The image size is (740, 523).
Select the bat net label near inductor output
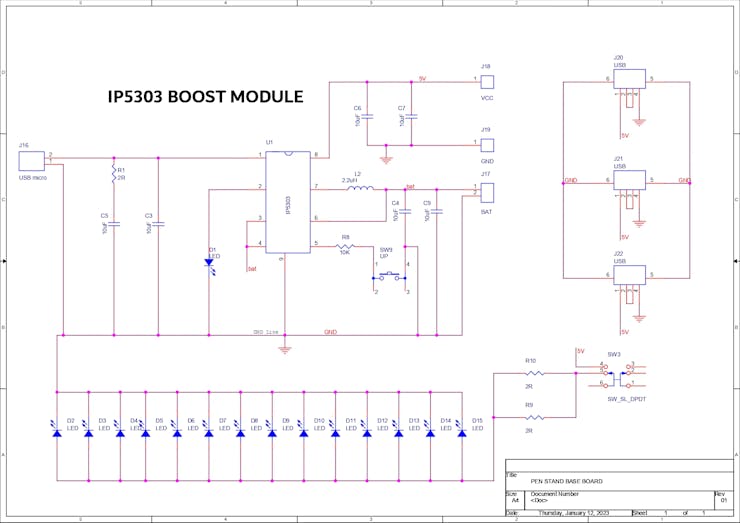[411, 187]
